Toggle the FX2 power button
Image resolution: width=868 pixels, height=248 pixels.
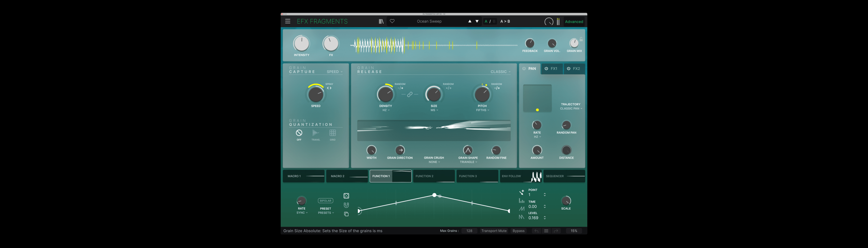[569, 68]
